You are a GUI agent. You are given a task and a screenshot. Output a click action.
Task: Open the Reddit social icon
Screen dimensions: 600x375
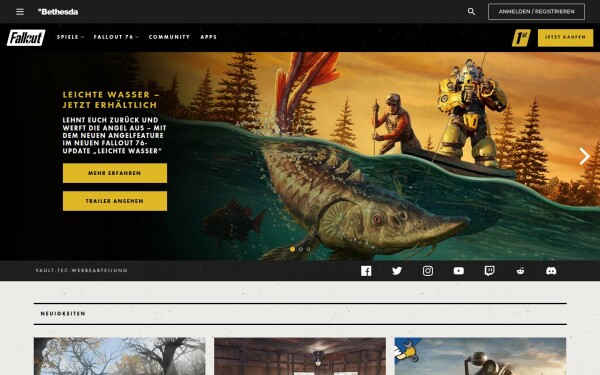[x=520, y=271]
